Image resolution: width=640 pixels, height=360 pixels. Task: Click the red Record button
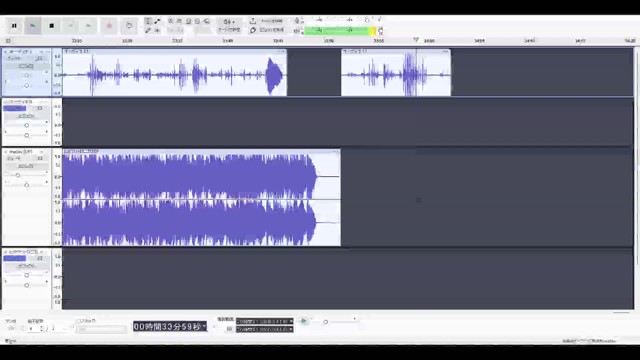tap(109, 26)
